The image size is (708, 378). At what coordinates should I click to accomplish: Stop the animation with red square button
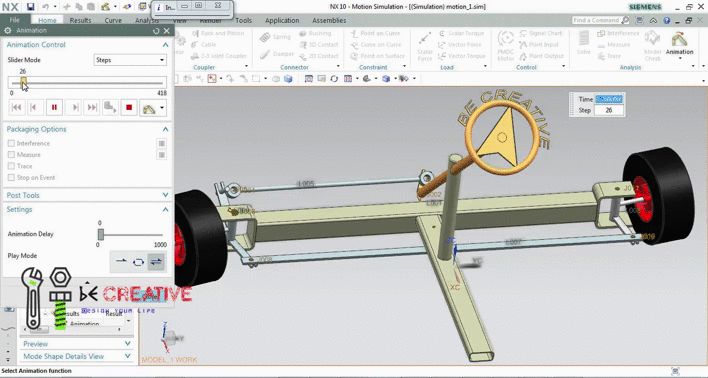[129, 107]
